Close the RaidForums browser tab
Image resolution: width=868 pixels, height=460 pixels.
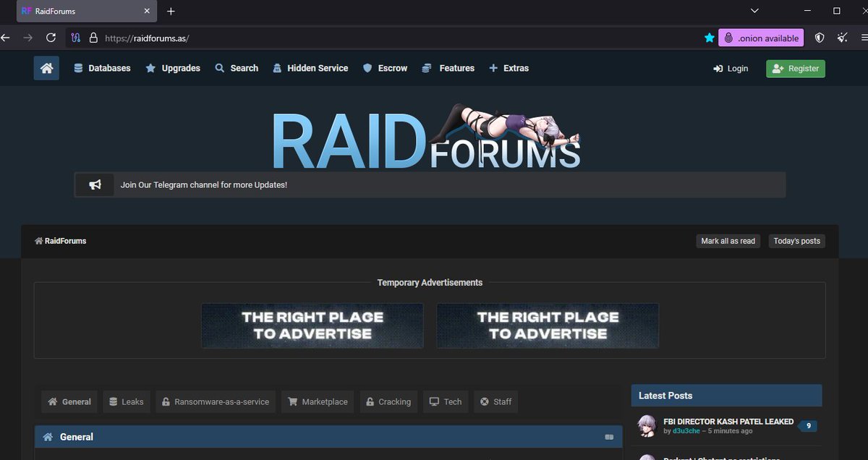click(x=147, y=12)
